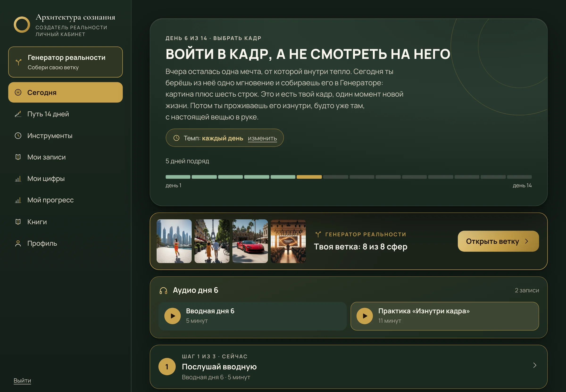
Task: Click the изменить link for tempo
Action: coord(262,138)
